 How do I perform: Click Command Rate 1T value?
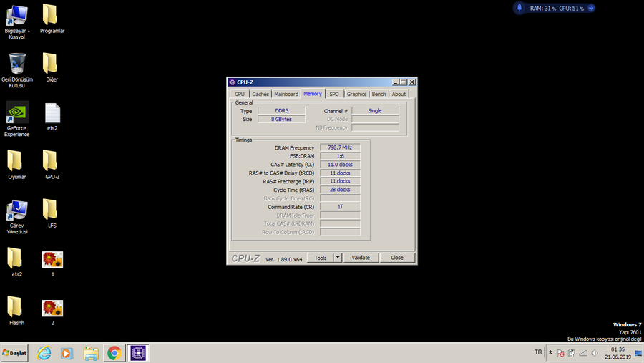tap(340, 207)
